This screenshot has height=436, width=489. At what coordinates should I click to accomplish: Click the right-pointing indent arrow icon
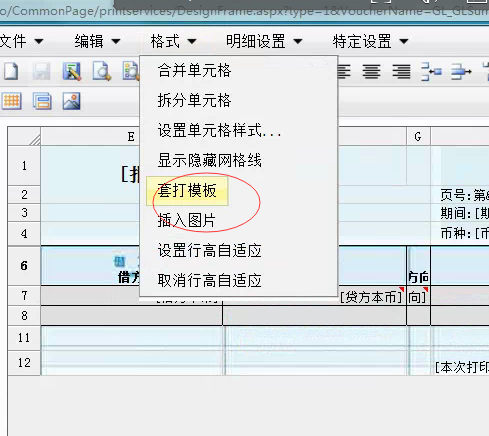coord(461,71)
